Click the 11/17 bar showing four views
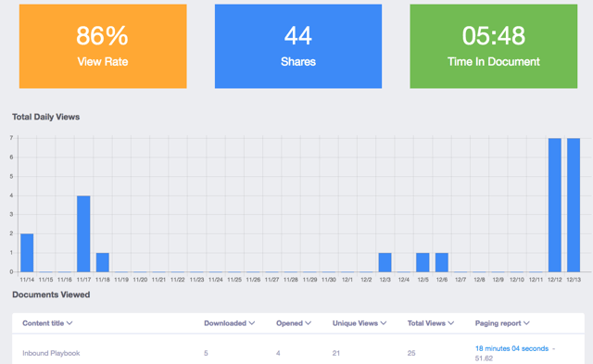 pyautogui.click(x=83, y=233)
